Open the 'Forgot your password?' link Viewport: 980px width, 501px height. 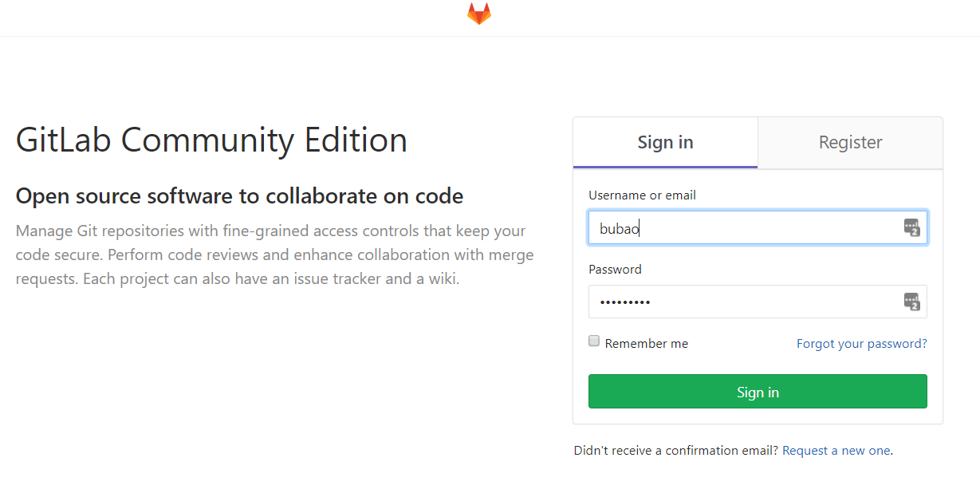tap(861, 344)
